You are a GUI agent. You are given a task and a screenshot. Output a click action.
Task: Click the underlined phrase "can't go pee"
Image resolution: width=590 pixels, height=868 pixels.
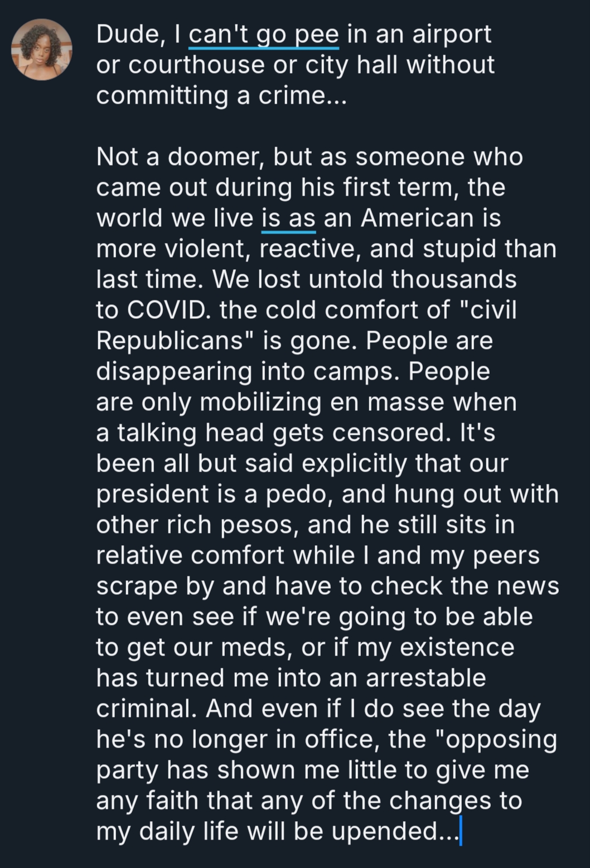264,35
